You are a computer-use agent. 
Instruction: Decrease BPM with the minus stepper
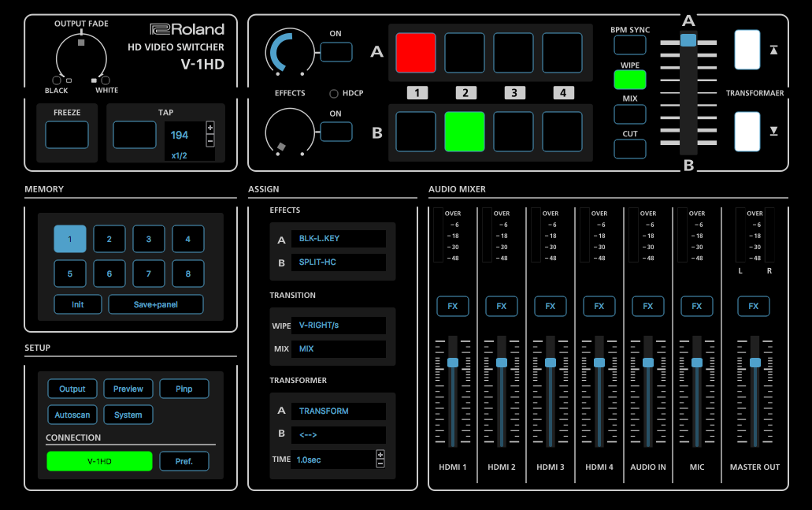pyautogui.click(x=210, y=140)
